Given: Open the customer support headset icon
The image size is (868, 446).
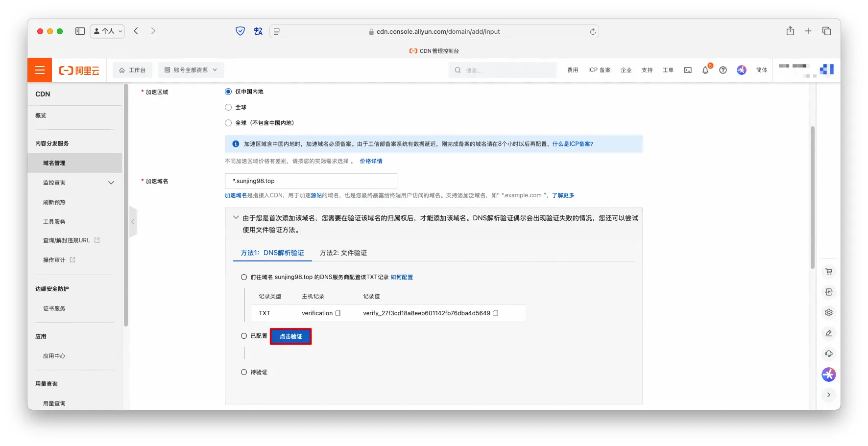Looking at the screenshot, I should pos(828,354).
